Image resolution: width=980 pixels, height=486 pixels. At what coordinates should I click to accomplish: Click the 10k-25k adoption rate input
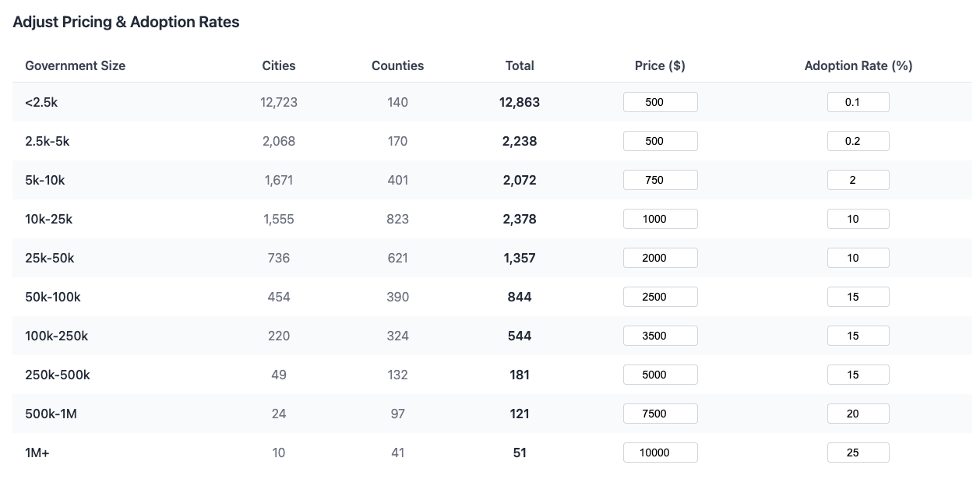(x=858, y=219)
